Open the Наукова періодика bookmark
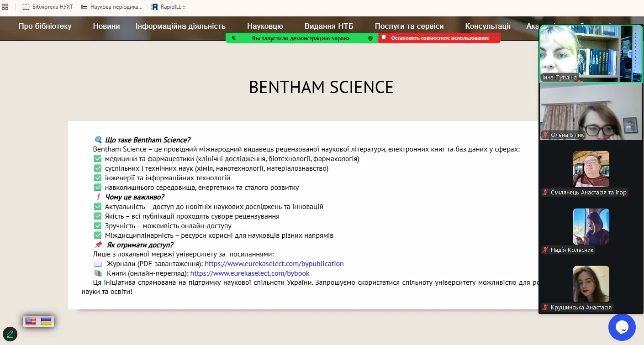Image resolution: width=644 pixels, height=345 pixels. coord(111,7)
